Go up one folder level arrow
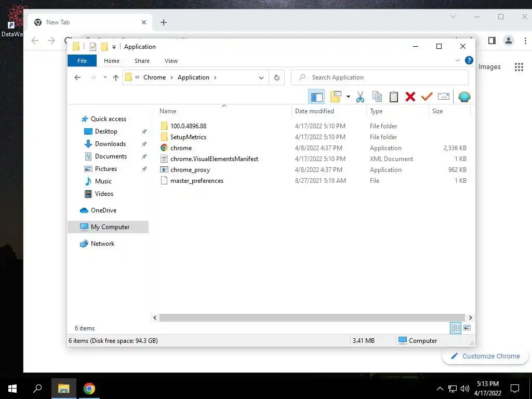This screenshot has width=532, height=399. tap(116, 78)
